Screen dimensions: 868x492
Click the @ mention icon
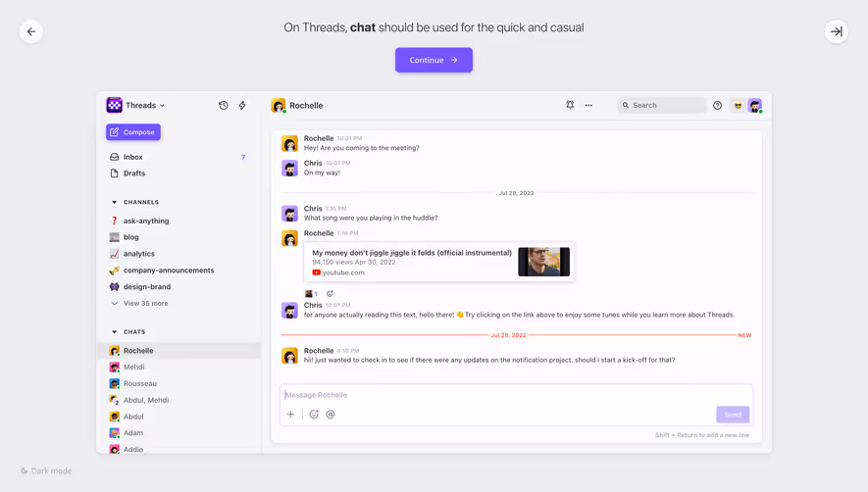pos(331,414)
